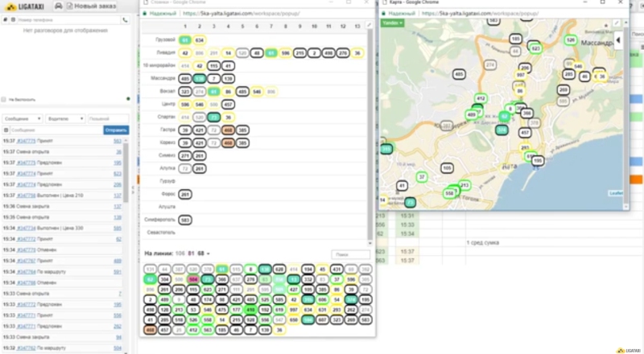This screenshot has width=644, height=354.
Task: Click the 1 сред сумка note in the background table
Action: tap(482, 243)
